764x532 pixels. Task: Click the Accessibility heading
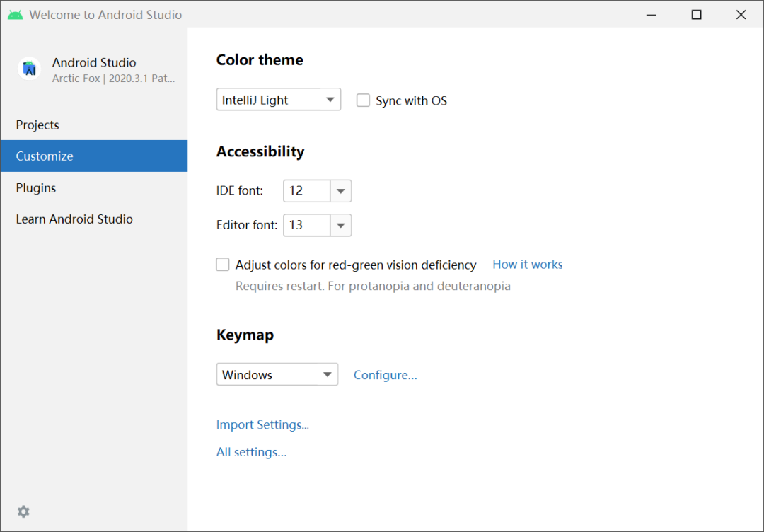(x=260, y=151)
